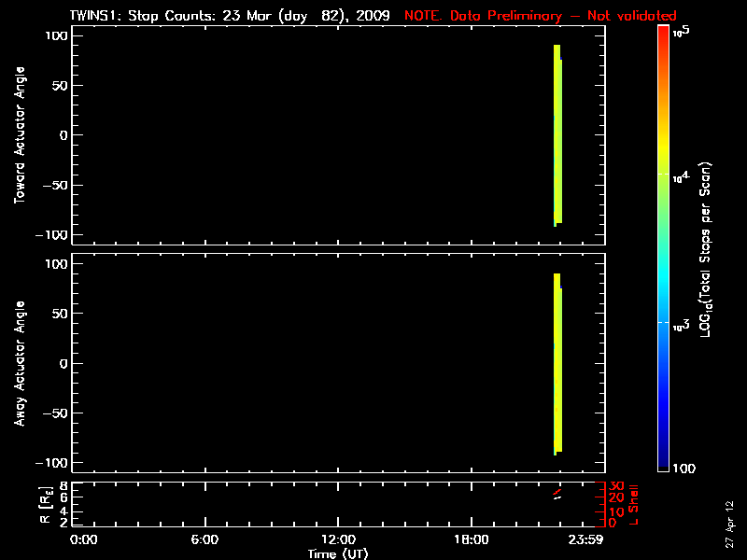Click the 'Toward Actuator Angle' axis label
The width and height of the screenshot is (747, 560).
click(20, 134)
